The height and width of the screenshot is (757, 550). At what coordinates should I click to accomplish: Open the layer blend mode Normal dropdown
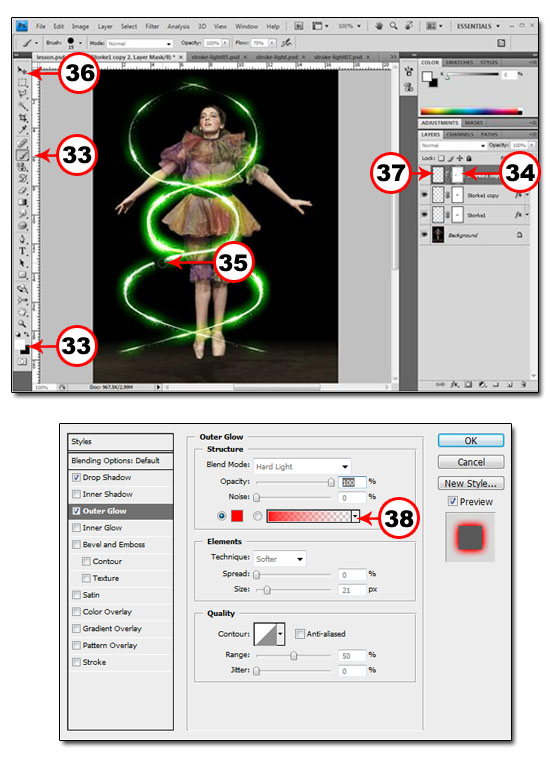[x=452, y=145]
